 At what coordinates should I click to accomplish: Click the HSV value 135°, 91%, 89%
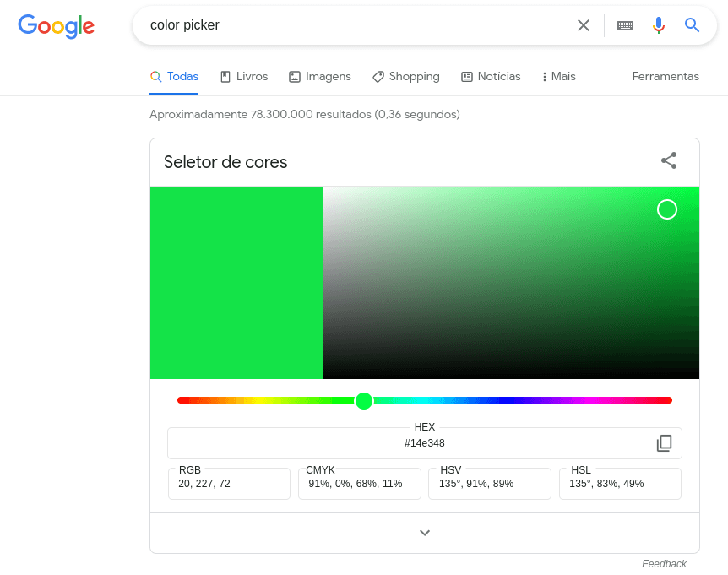pyautogui.click(x=489, y=484)
